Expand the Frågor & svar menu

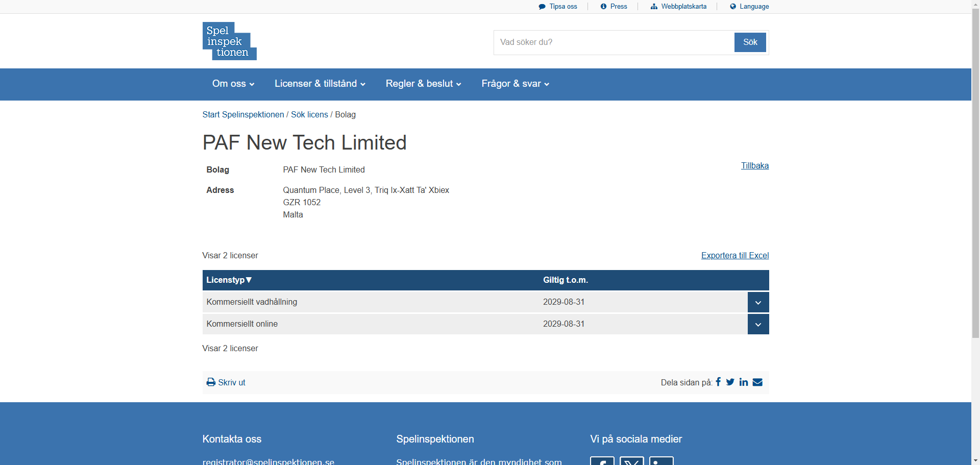tap(516, 84)
